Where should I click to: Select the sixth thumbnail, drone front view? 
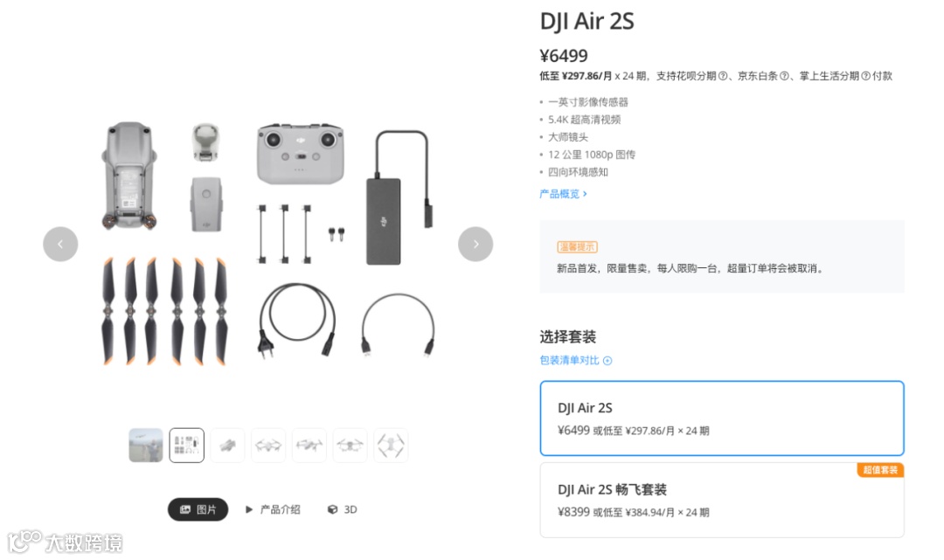350,445
